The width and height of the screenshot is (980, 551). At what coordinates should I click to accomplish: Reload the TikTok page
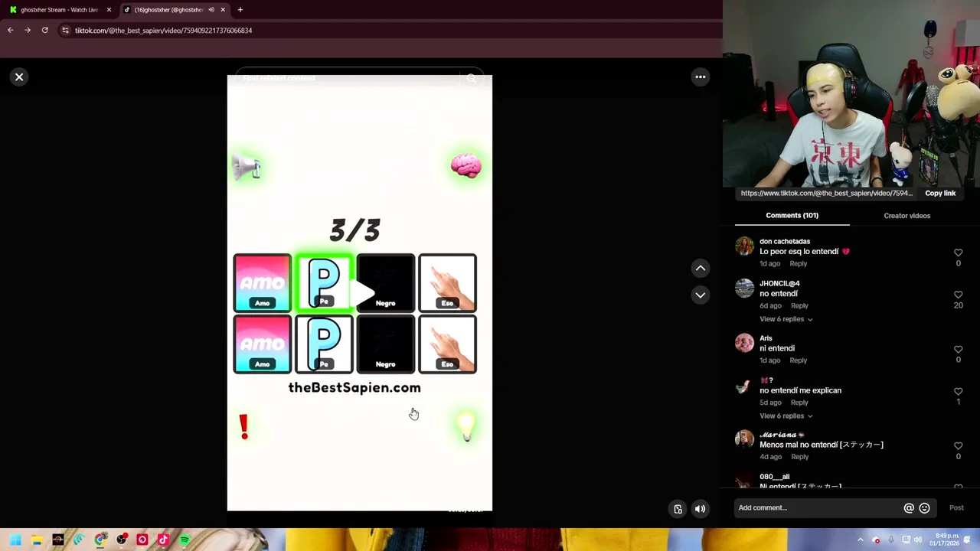pos(45,31)
